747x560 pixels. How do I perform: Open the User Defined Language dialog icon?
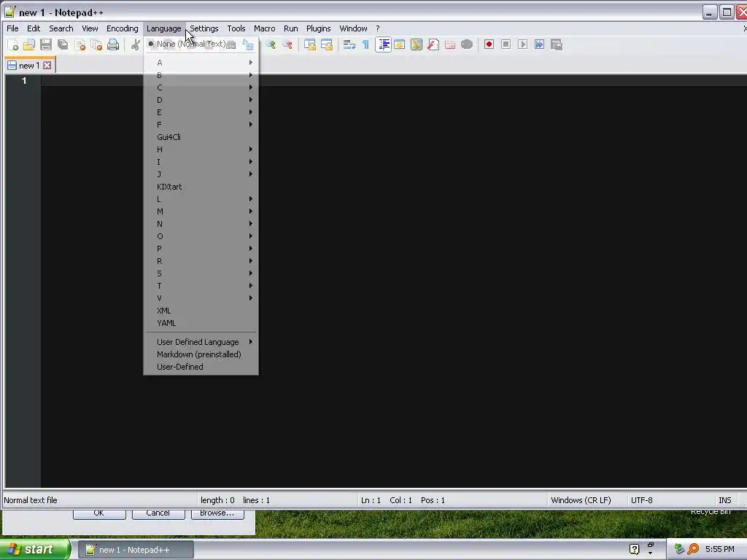pos(399,44)
